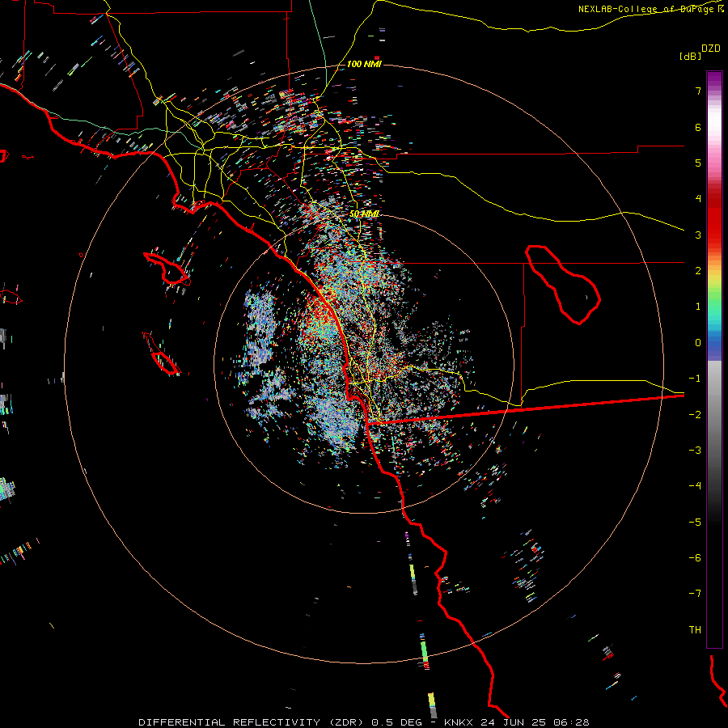Click the -7 value on the scale
Screen dimensions: 728x728
[695, 594]
